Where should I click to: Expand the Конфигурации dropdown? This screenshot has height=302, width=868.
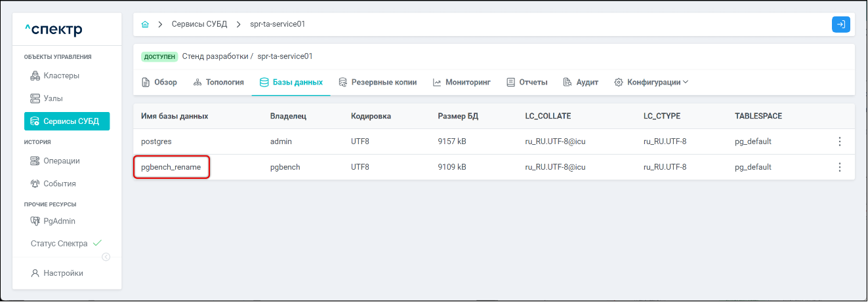(x=651, y=83)
